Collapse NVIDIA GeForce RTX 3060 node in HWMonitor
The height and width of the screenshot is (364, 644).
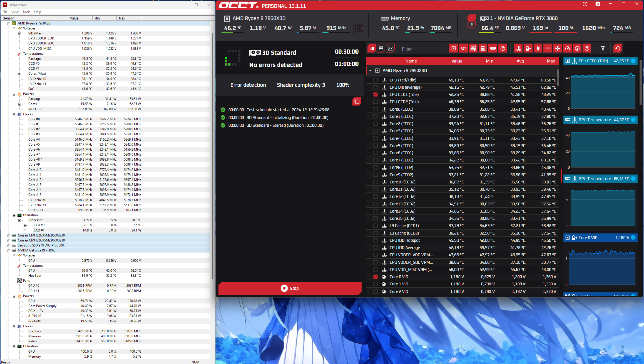tap(9, 250)
